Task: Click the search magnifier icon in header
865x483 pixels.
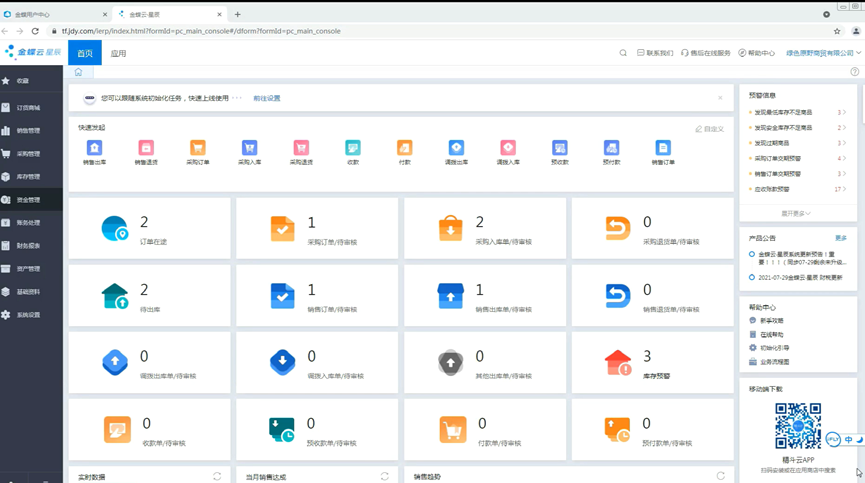Action: tap(623, 53)
